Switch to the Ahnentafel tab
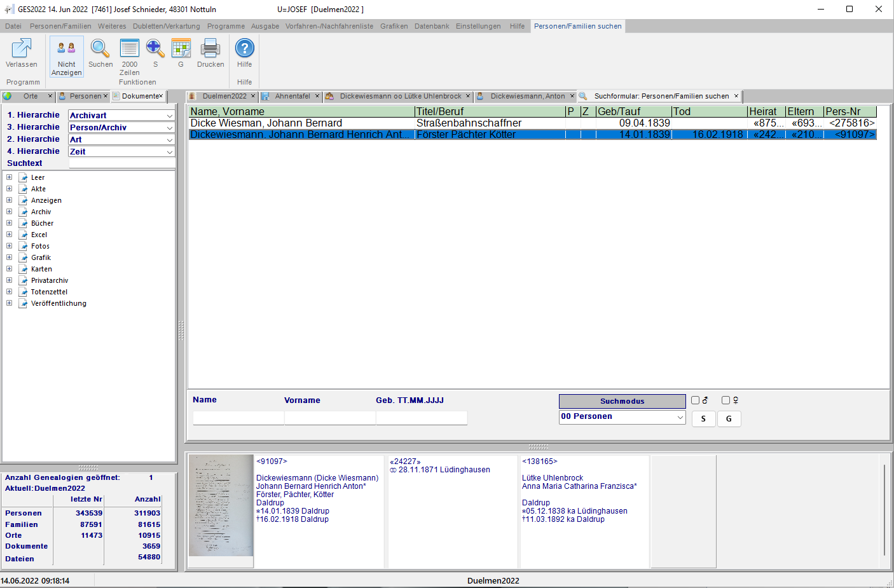 [x=292, y=97]
